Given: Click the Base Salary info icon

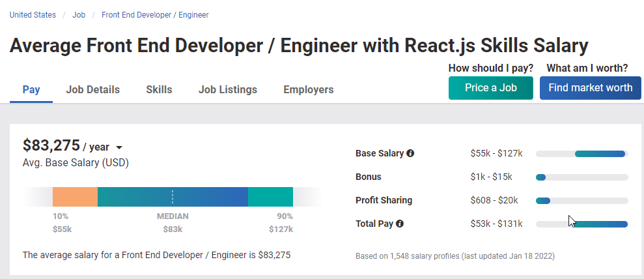Looking at the screenshot, I should 410,153.
